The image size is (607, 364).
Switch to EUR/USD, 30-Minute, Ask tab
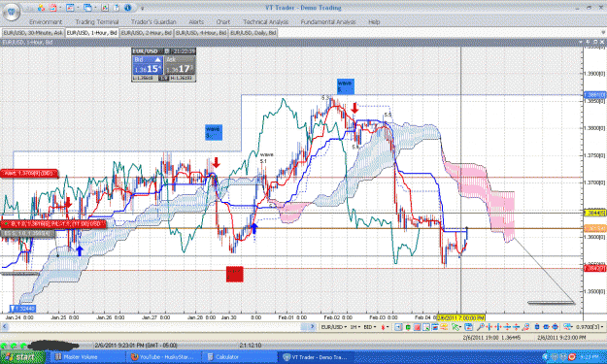tap(33, 33)
